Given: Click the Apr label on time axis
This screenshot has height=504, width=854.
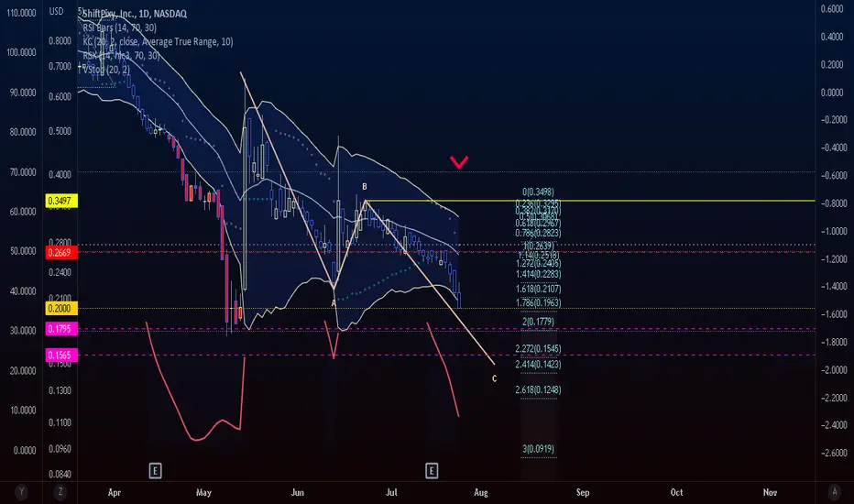Looking at the screenshot, I should click(x=114, y=493).
